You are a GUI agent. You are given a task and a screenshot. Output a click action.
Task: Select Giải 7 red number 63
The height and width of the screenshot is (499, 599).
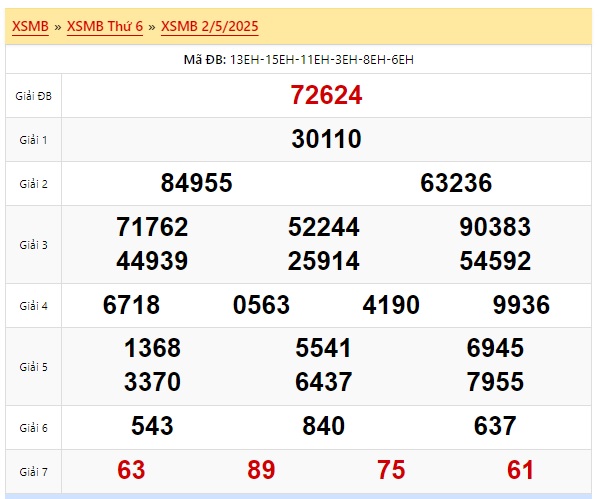click(x=131, y=470)
